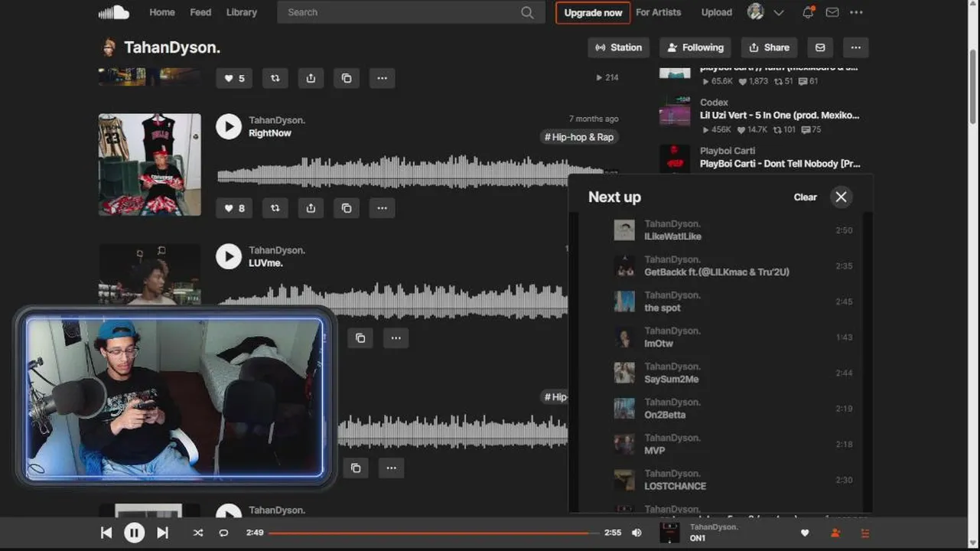Open the artist header more menu
The height and width of the screenshot is (551, 980).
856,47
